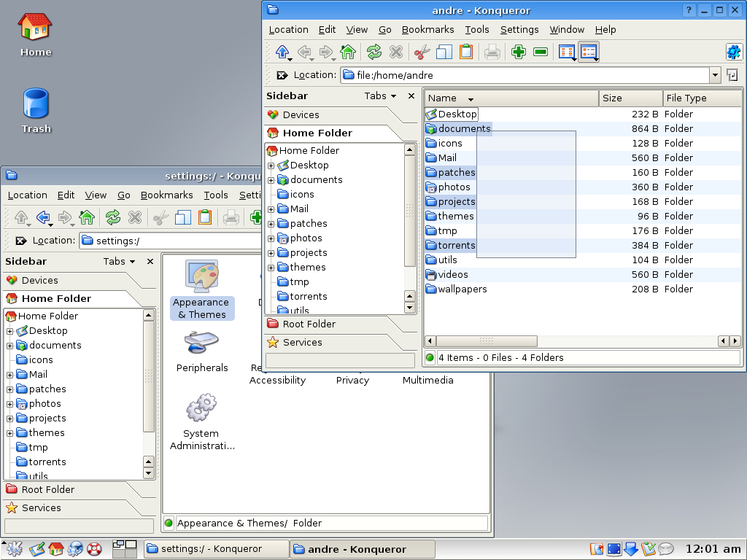Open Peripherals settings icon
This screenshot has height=560, width=747.
[202, 351]
